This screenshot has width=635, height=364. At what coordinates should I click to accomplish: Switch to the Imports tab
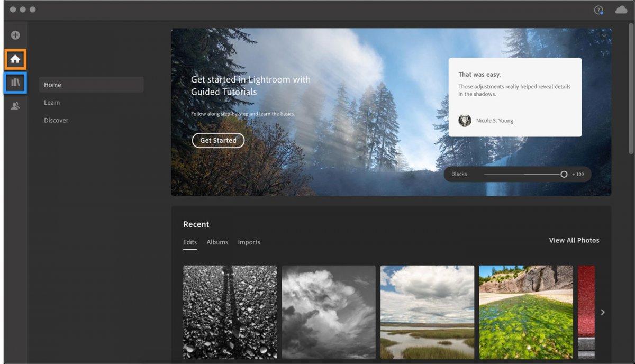(x=249, y=242)
